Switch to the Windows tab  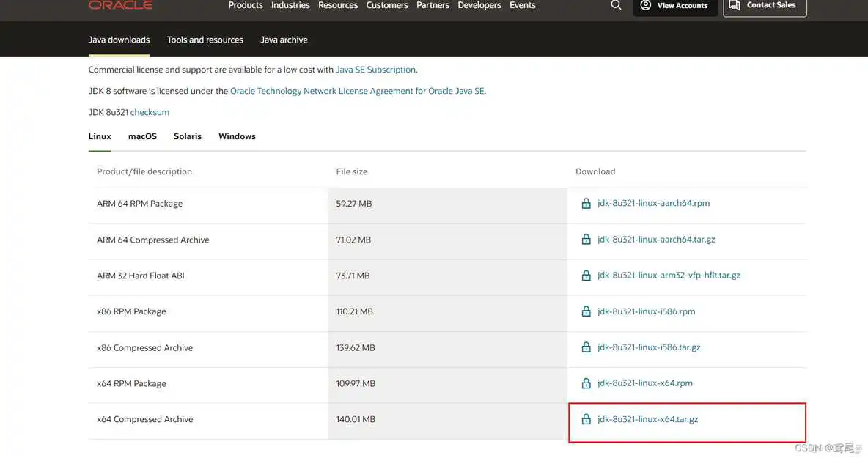pos(237,136)
